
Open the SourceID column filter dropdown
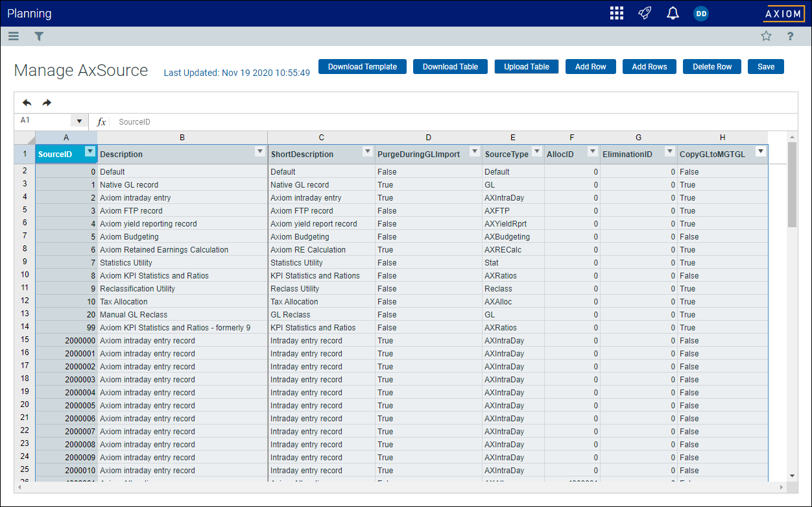pyautogui.click(x=90, y=151)
